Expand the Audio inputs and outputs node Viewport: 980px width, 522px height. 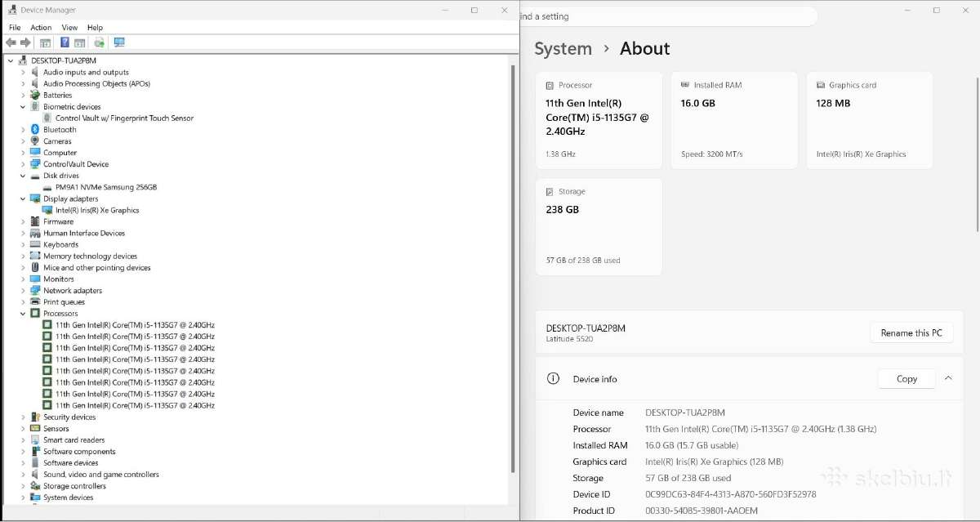[23, 73]
